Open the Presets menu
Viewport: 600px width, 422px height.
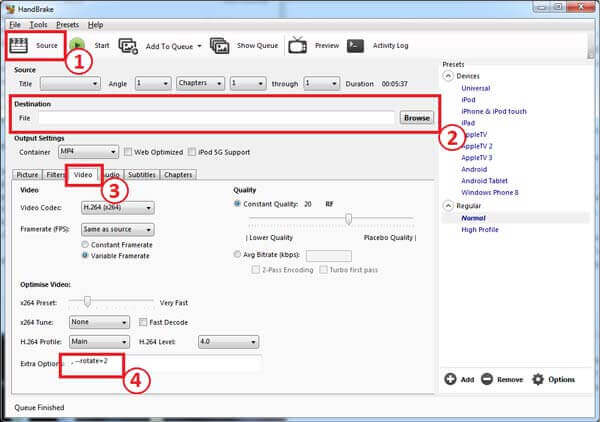(x=67, y=25)
